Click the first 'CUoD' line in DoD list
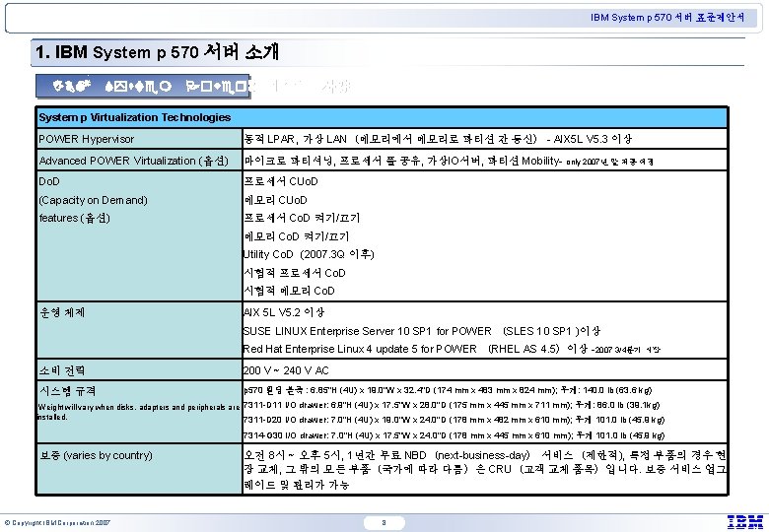Image resolution: width=769 pixels, height=532 pixels. [281, 181]
